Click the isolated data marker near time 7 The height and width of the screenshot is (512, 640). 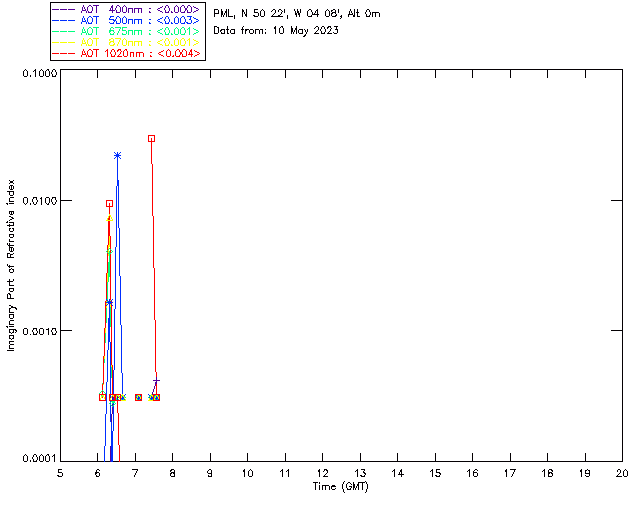tap(138, 397)
